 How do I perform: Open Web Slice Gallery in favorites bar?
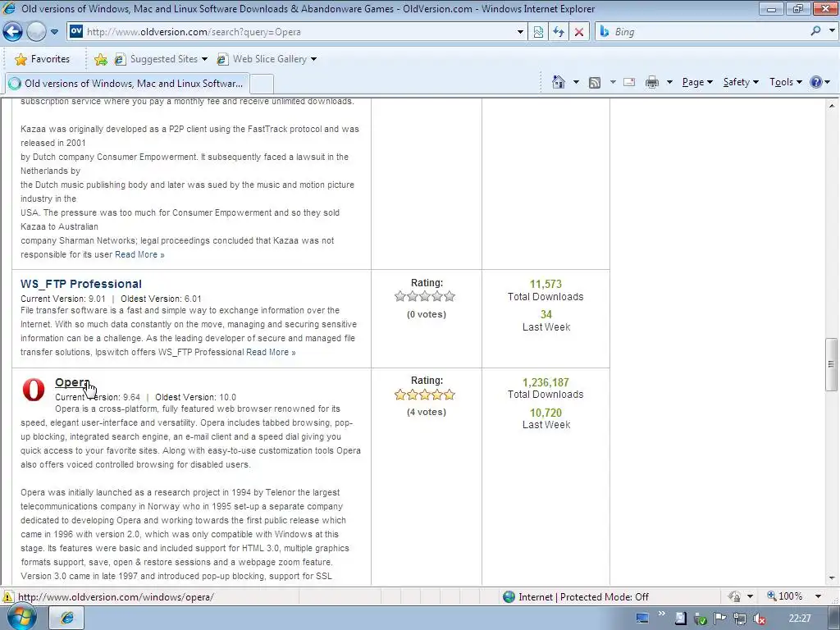point(267,59)
